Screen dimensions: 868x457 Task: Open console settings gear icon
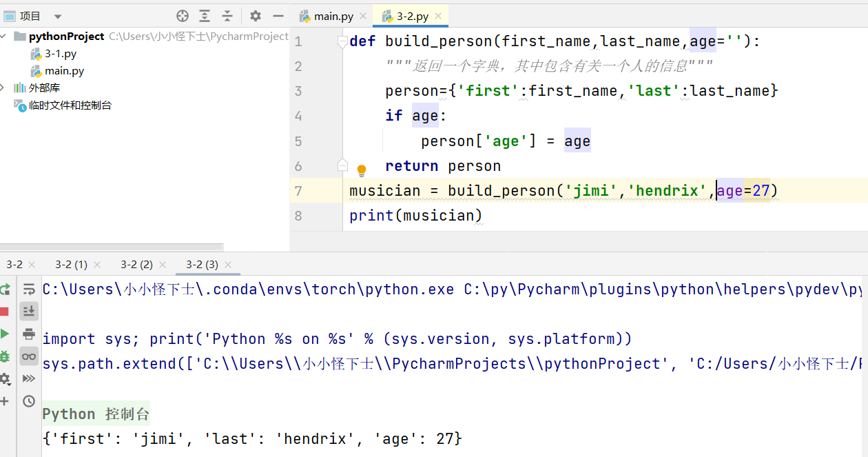[6, 378]
